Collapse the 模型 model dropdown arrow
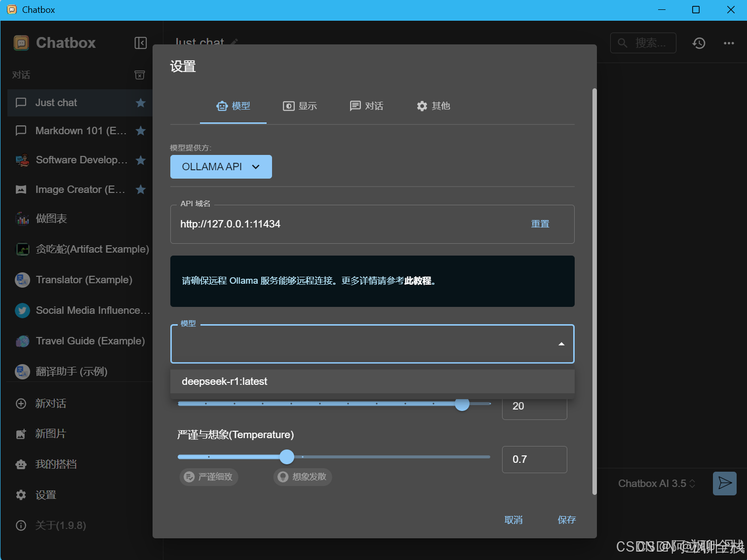The height and width of the screenshot is (560, 747). click(x=561, y=344)
